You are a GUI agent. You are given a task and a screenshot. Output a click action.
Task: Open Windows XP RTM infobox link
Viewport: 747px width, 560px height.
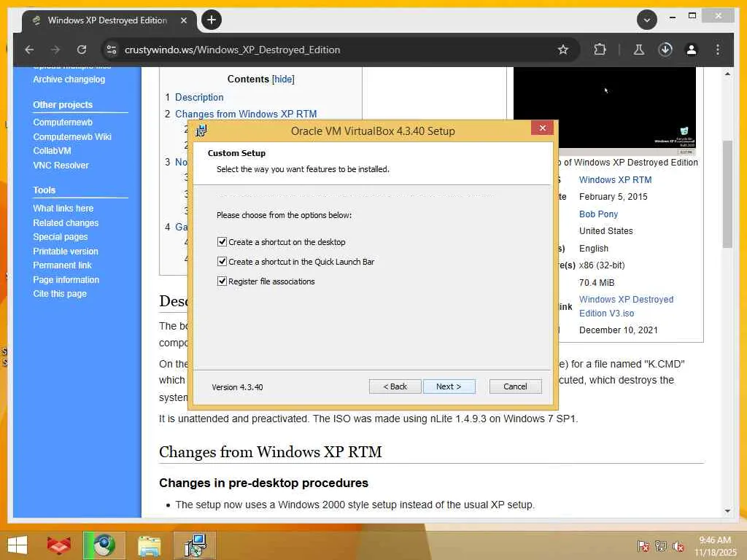[615, 180]
